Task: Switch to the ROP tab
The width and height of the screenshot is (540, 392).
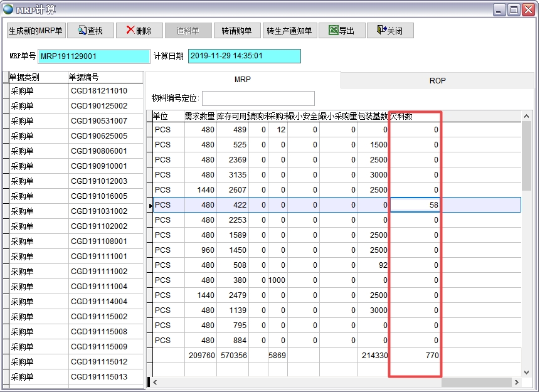Action: pyautogui.click(x=437, y=80)
